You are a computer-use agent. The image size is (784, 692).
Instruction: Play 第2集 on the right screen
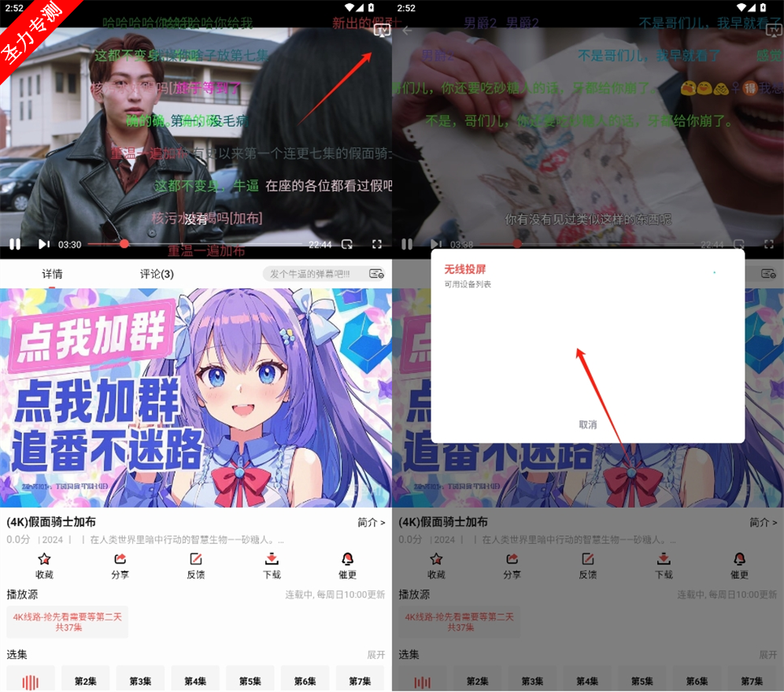click(x=478, y=679)
